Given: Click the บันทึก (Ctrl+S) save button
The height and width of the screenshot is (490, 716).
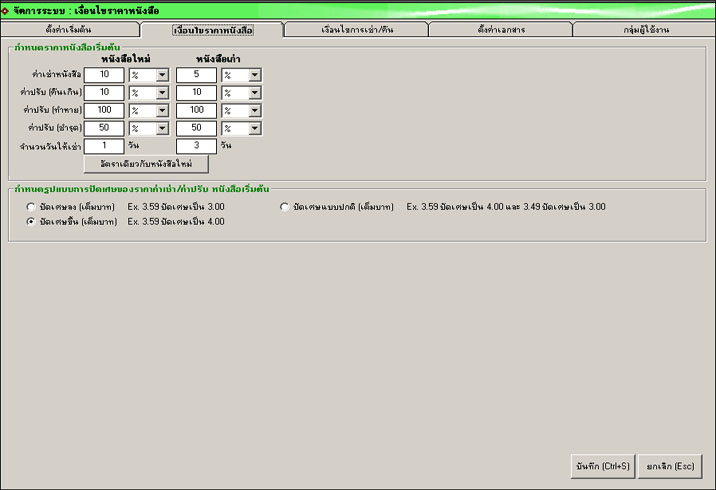Looking at the screenshot, I should point(603,466).
